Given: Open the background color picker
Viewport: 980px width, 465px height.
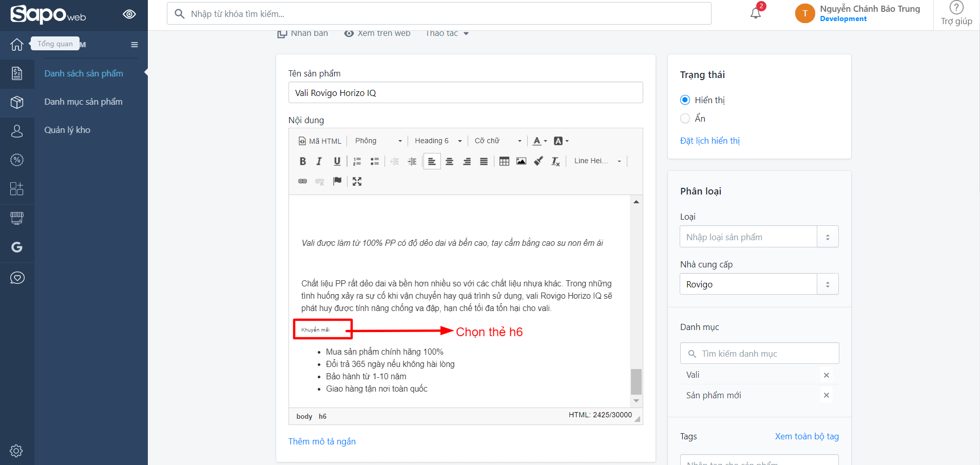Looking at the screenshot, I should 561,141.
